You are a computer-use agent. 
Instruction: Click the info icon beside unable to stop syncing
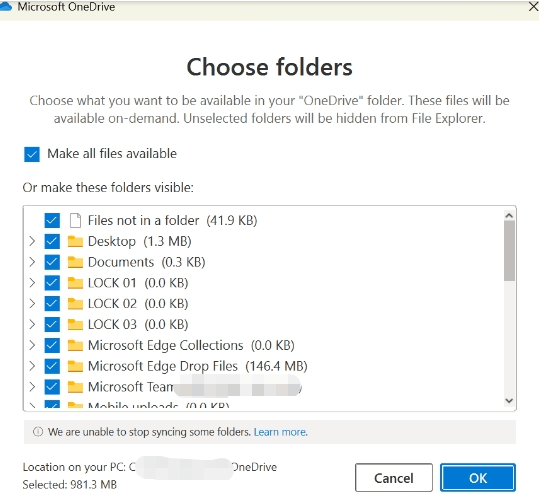(38, 432)
